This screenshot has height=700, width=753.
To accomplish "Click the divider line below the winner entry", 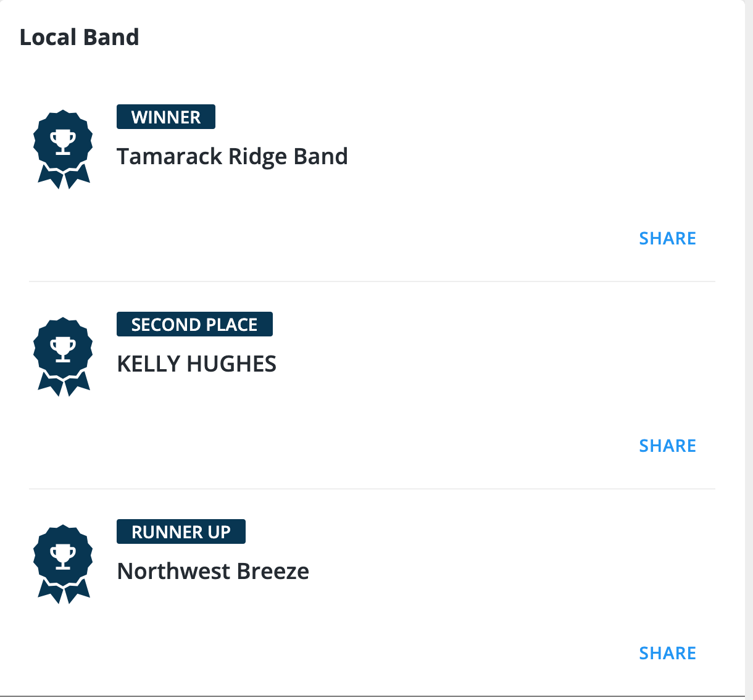I will [372, 281].
